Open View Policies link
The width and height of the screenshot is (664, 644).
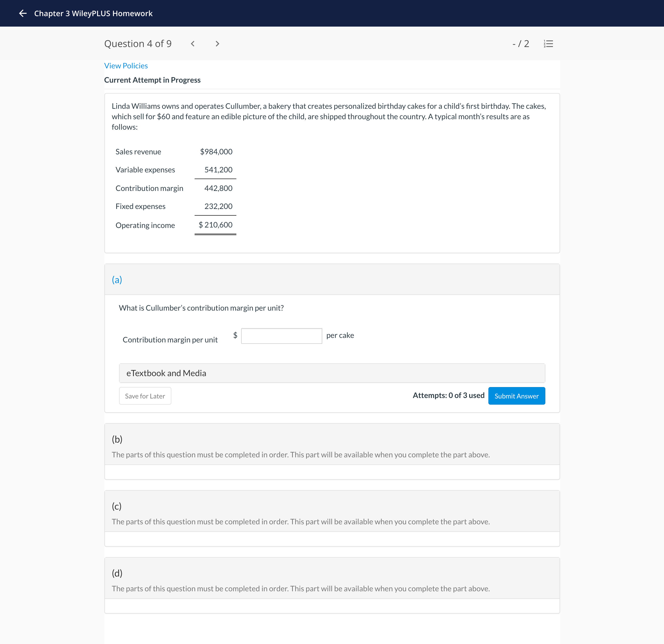(x=126, y=66)
